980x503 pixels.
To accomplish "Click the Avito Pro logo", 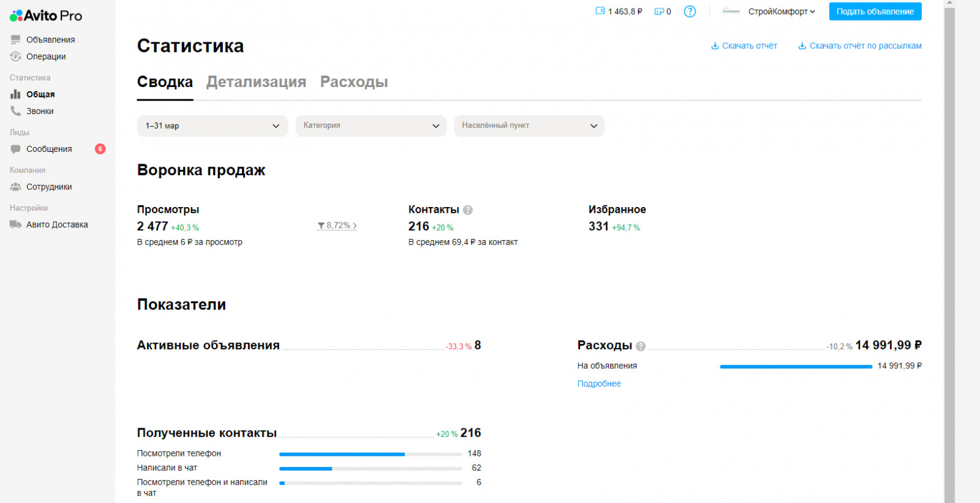I will tap(46, 15).
